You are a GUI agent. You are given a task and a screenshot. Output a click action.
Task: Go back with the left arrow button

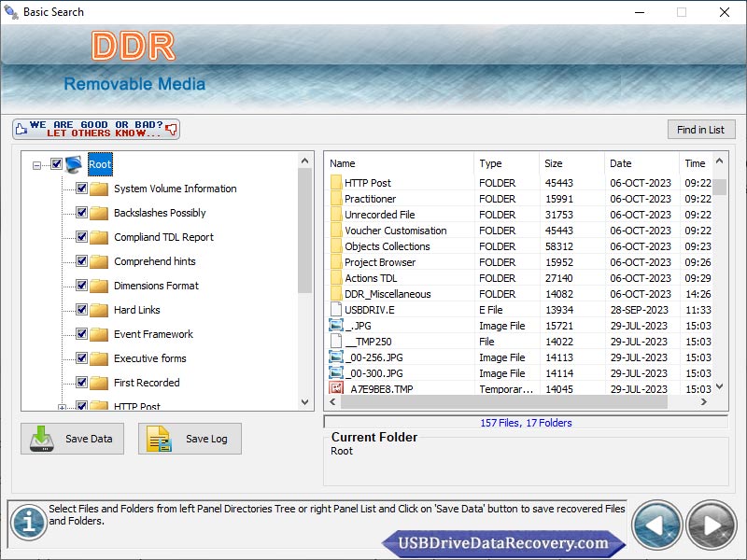pos(657,525)
